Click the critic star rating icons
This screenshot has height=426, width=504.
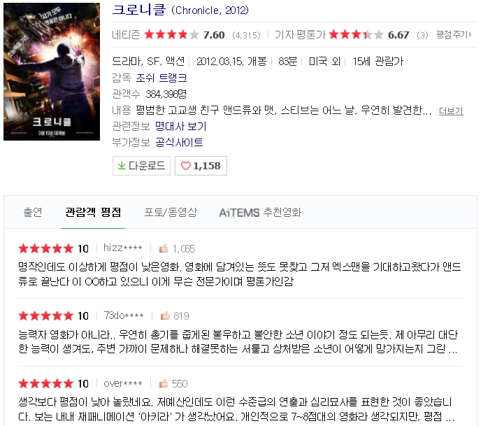356,34
